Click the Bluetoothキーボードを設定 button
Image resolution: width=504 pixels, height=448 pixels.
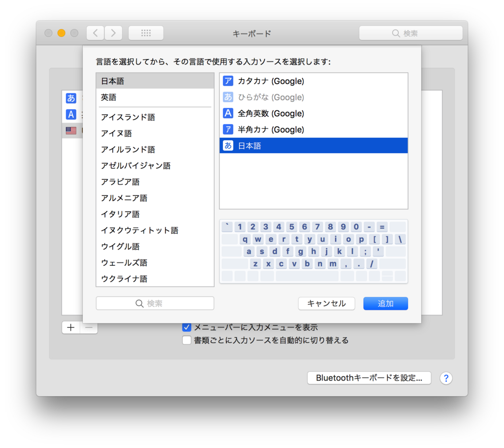(369, 378)
